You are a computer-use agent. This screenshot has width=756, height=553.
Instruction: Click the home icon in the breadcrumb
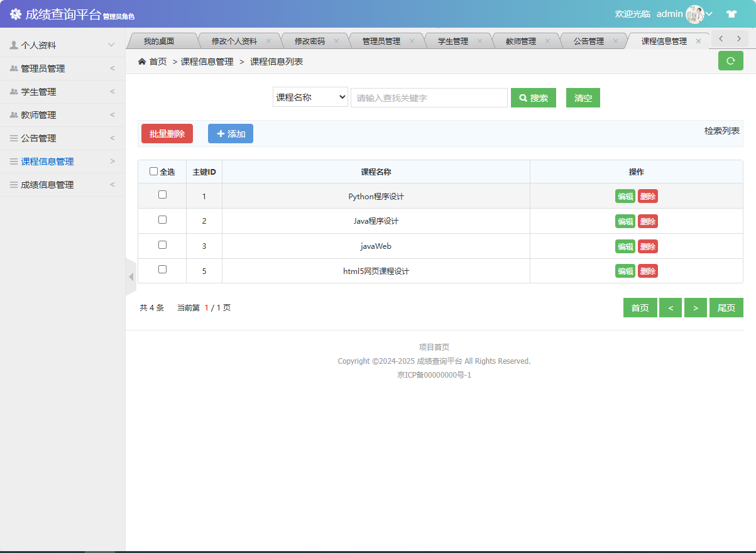pyautogui.click(x=143, y=62)
